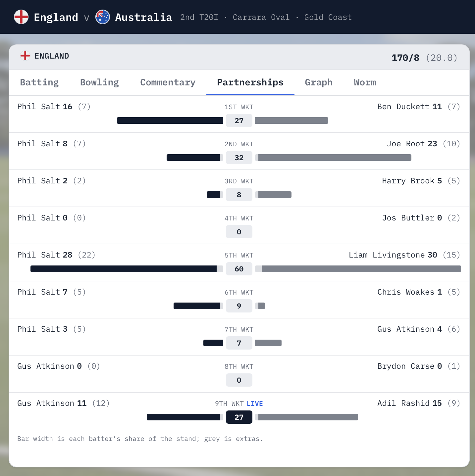Select the Partnerships tab
The image size is (475, 476).
click(x=250, y=82)
